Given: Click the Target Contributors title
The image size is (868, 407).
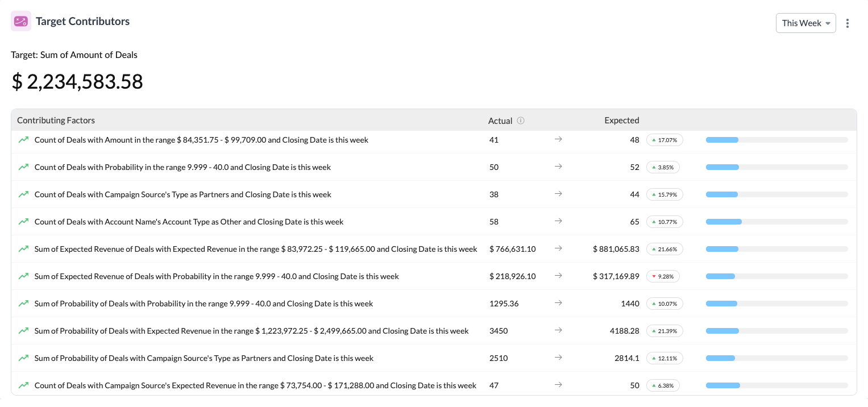Looking at the screenshot, I should point(82,22).
